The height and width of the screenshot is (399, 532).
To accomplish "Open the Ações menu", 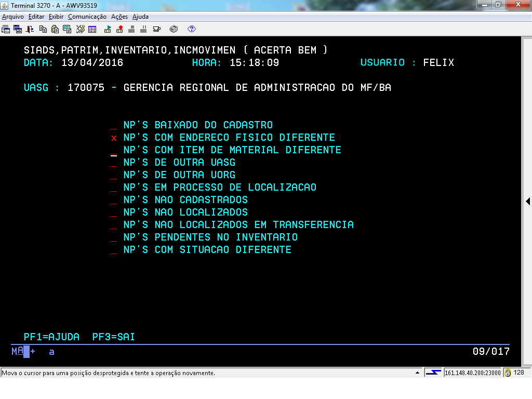I will point(119,17).
